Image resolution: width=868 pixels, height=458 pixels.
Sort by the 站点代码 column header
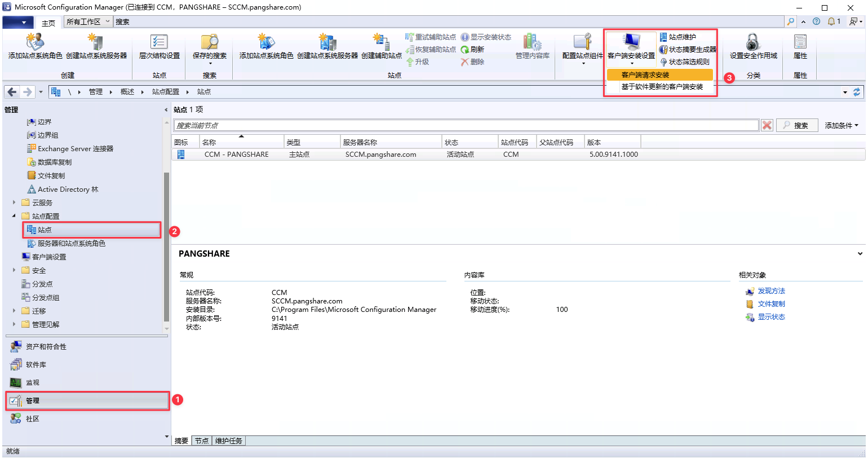pos(517,142)
